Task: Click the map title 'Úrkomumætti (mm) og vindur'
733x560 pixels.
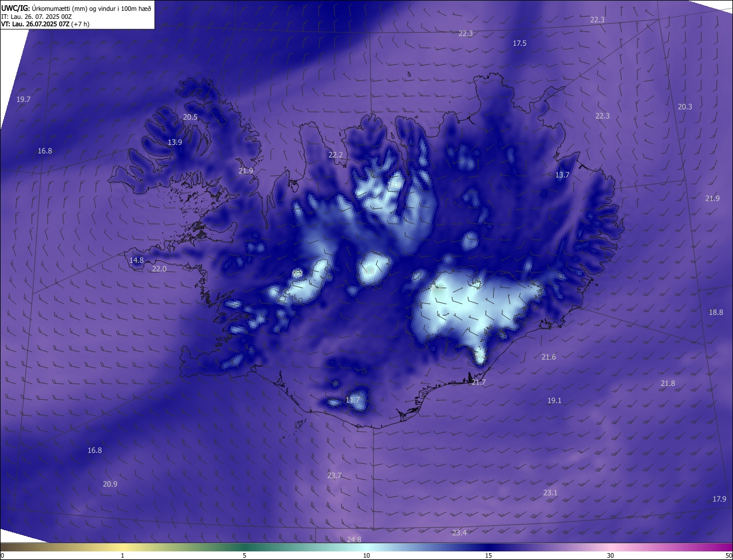Action: (x=73, y=8)
